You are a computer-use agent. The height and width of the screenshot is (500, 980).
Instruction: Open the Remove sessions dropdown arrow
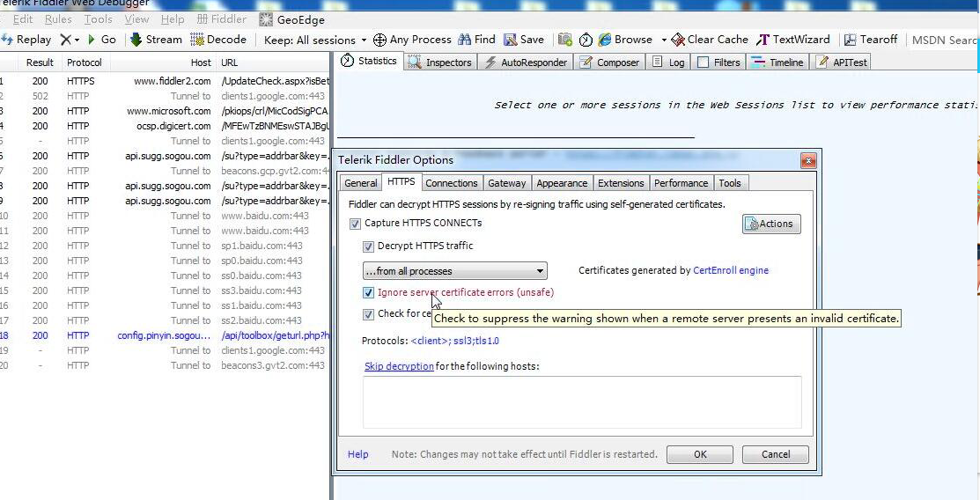tap(77, 40)
